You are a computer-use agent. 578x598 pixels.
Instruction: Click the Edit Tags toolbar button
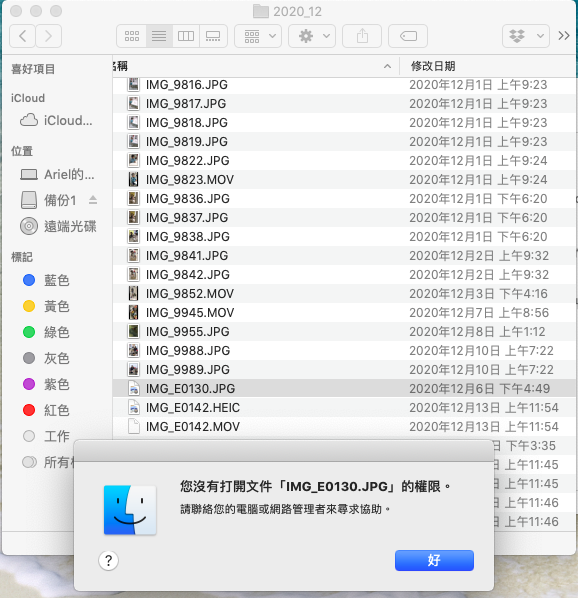(x=408, y=36)
